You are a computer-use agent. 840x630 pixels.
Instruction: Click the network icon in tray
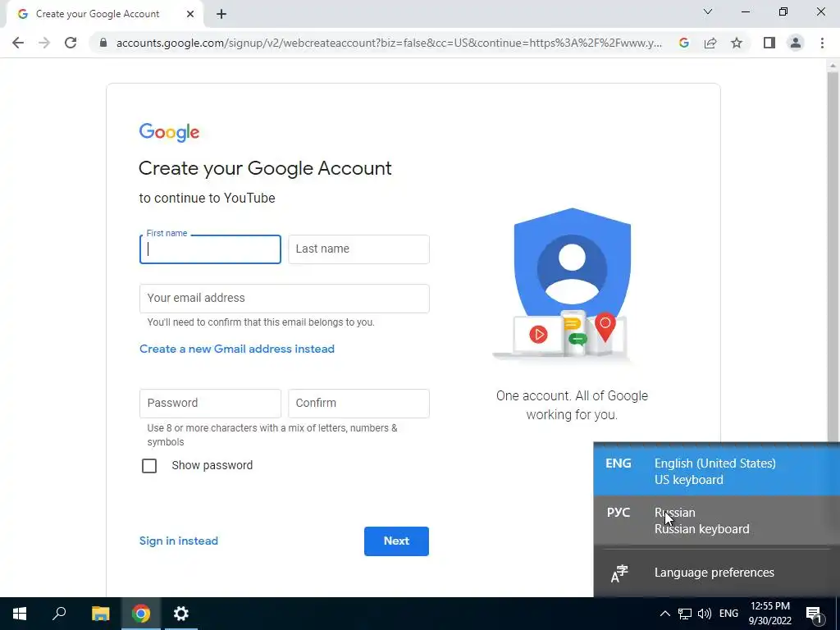[685, 614]
